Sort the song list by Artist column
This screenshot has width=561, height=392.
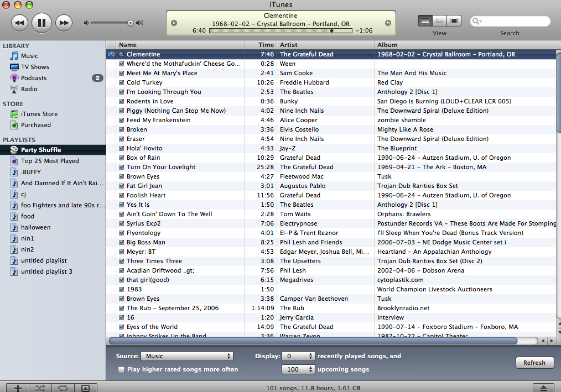(324, 45)
